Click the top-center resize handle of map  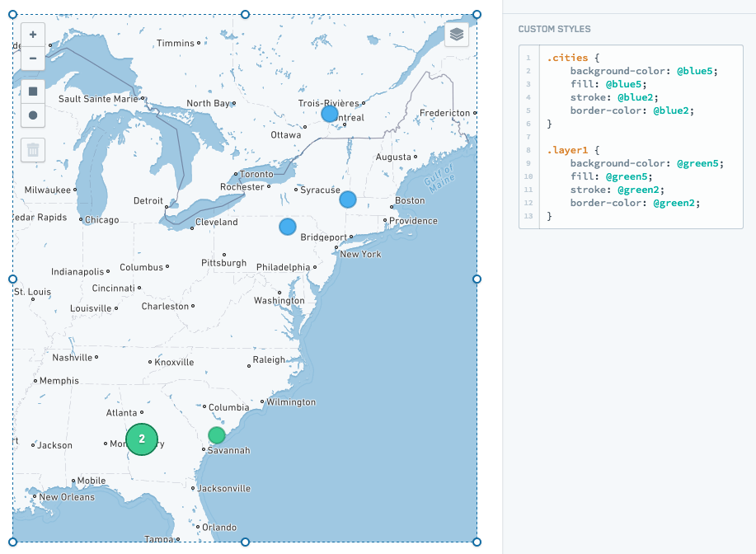[245, 15]
